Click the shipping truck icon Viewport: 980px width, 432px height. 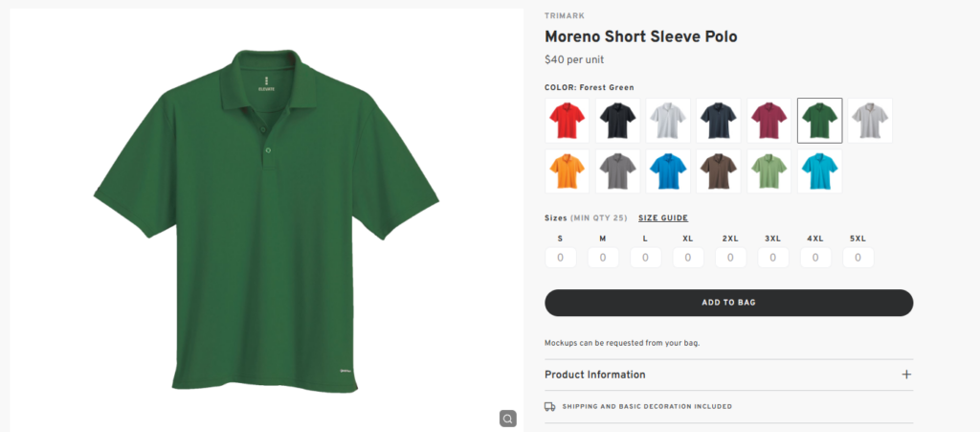click(x=550, y=406)
